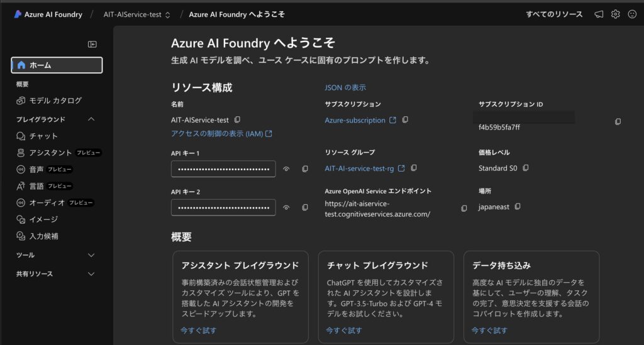644x345 pixels.
Task: Expand the 共有リソース section
Action: (91, 274)
